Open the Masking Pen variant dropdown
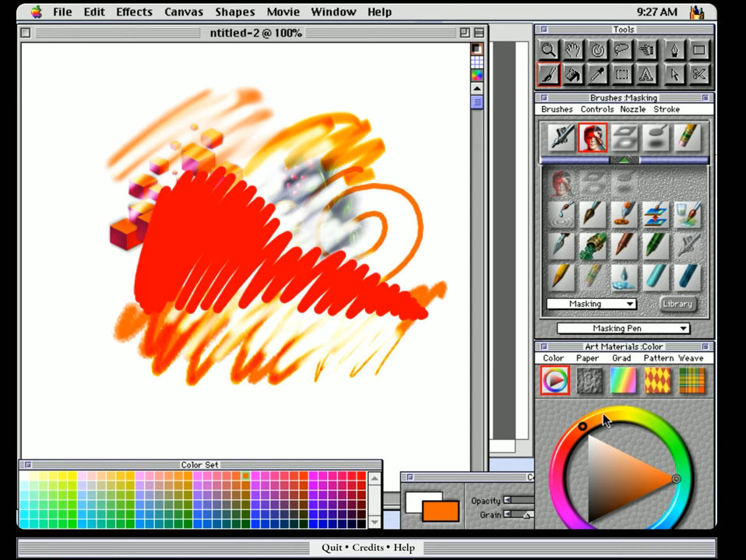 point(623,329)
